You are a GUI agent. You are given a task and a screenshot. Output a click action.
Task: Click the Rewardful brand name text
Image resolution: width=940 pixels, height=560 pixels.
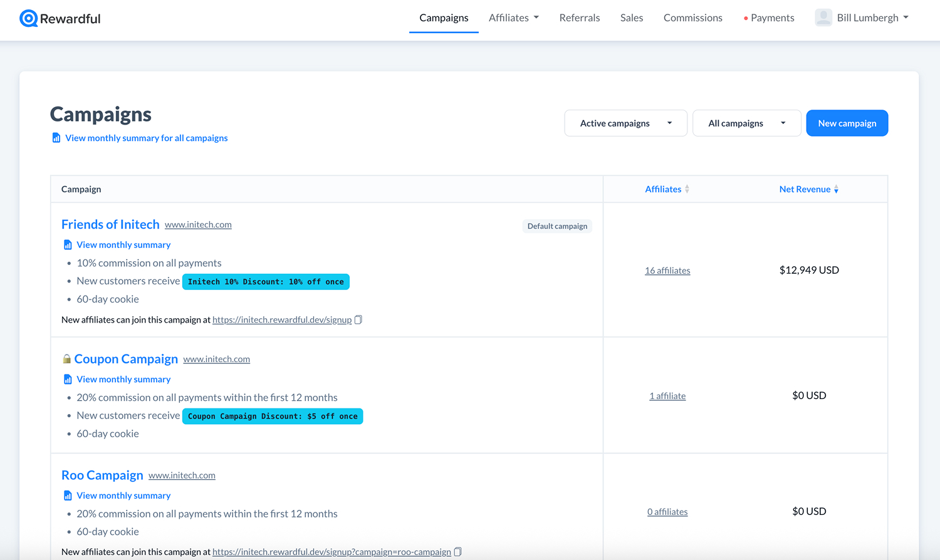[70, 19]
